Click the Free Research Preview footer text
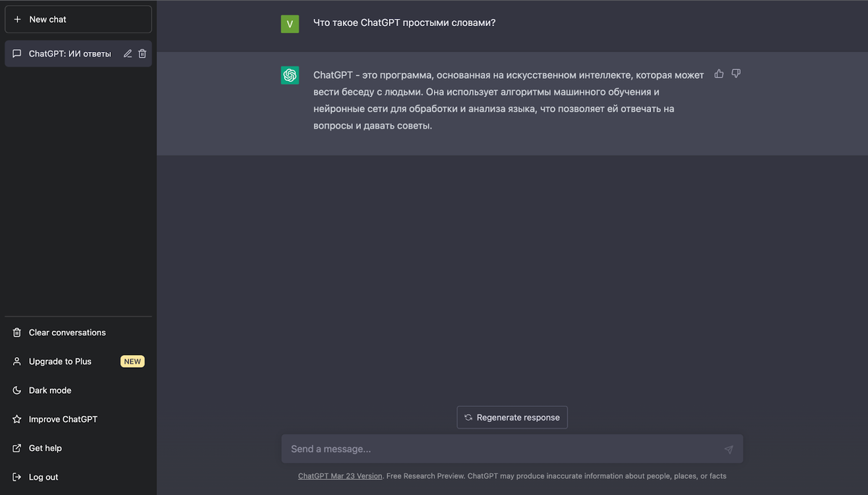The width and height of the screenshot is (868, 495). [424, 476]
